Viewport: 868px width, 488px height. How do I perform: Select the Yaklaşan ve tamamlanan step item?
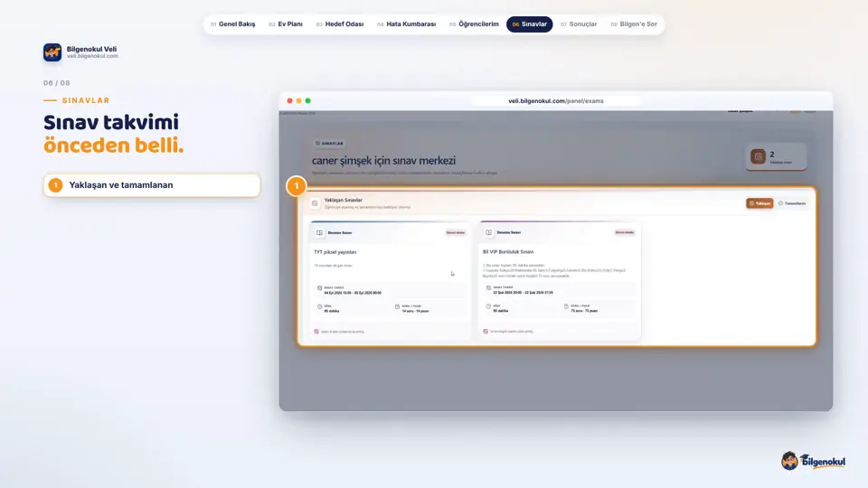152,185
